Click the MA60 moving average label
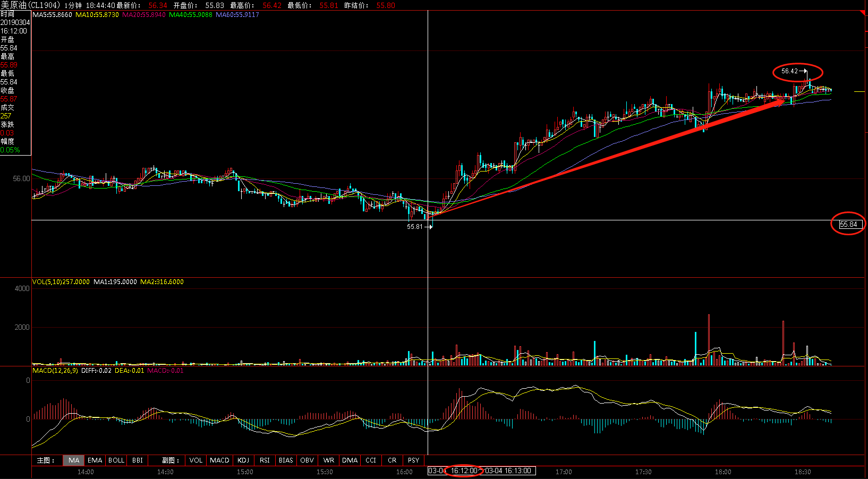The width and height of the screenshot is (868, 479). 237,15
